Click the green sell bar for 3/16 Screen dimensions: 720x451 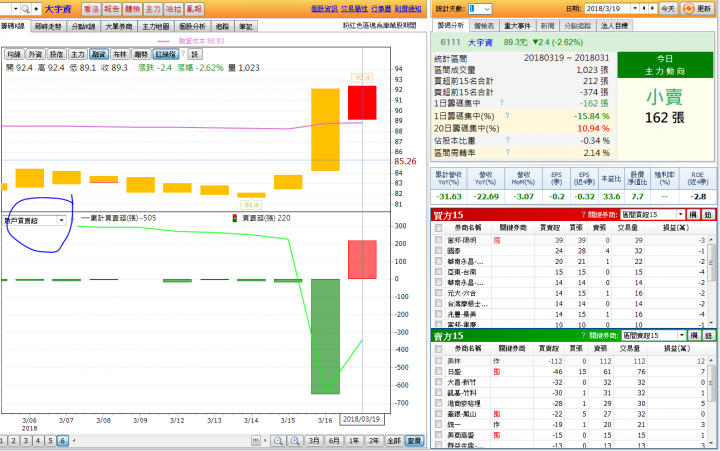[326, 336]
